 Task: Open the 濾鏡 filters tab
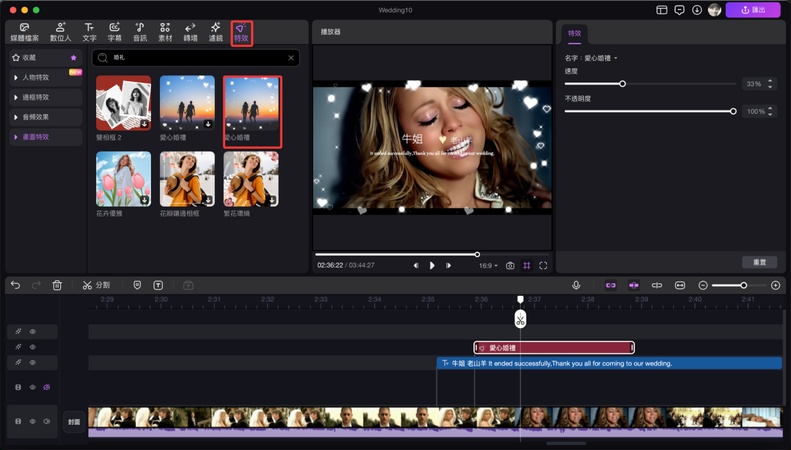[x=215, y=31]
